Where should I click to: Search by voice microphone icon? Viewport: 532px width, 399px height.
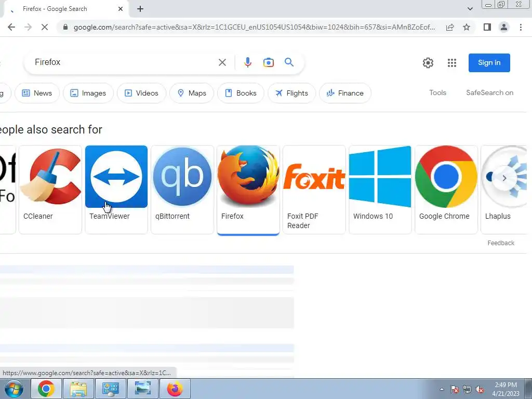(248, 62)
